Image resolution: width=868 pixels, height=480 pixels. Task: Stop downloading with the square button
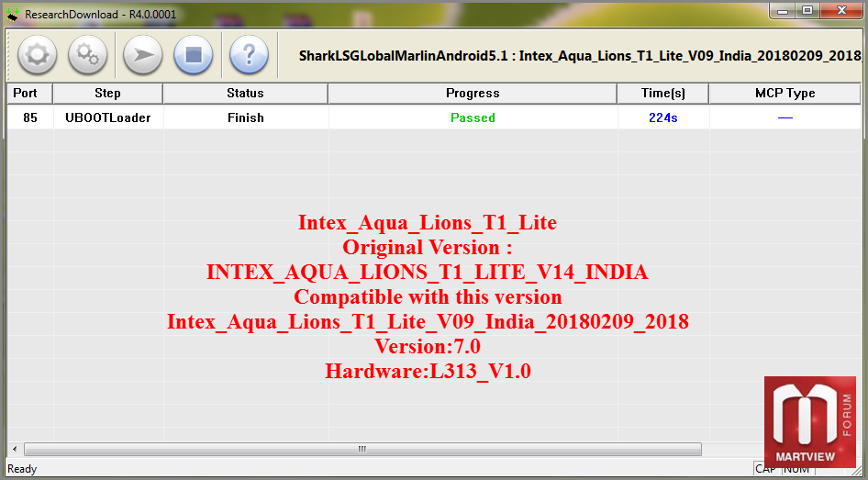click(x=194, y=55)
